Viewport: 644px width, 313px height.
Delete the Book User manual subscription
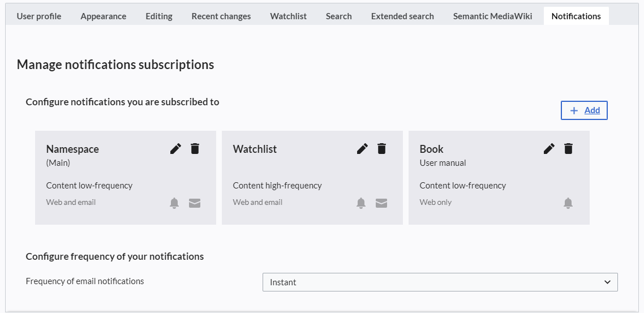coord(569,148)
